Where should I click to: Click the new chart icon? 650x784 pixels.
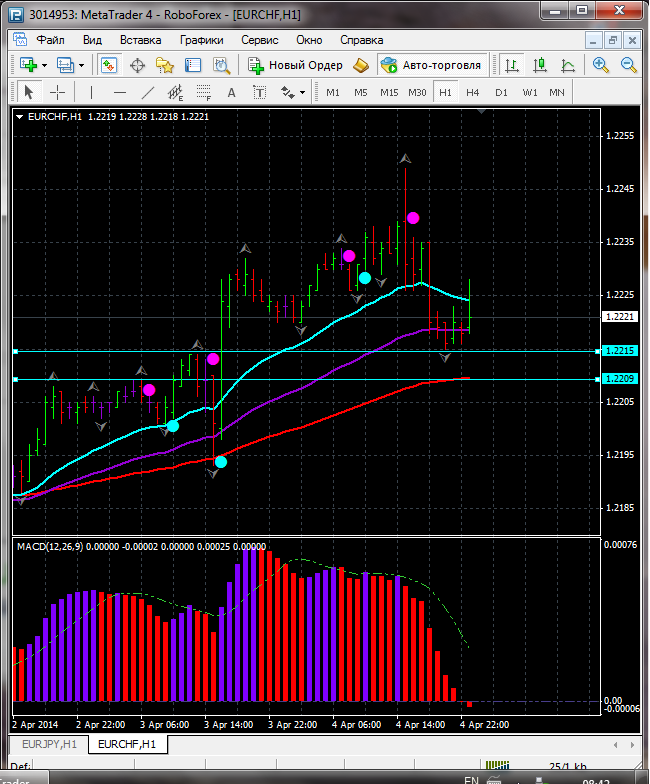click(x=27, y=65)
